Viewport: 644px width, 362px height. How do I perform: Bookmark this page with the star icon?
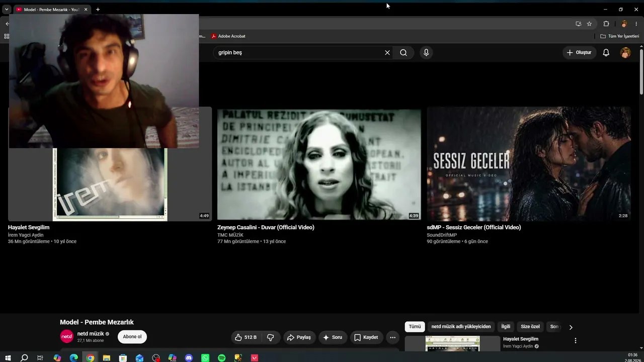589,24
